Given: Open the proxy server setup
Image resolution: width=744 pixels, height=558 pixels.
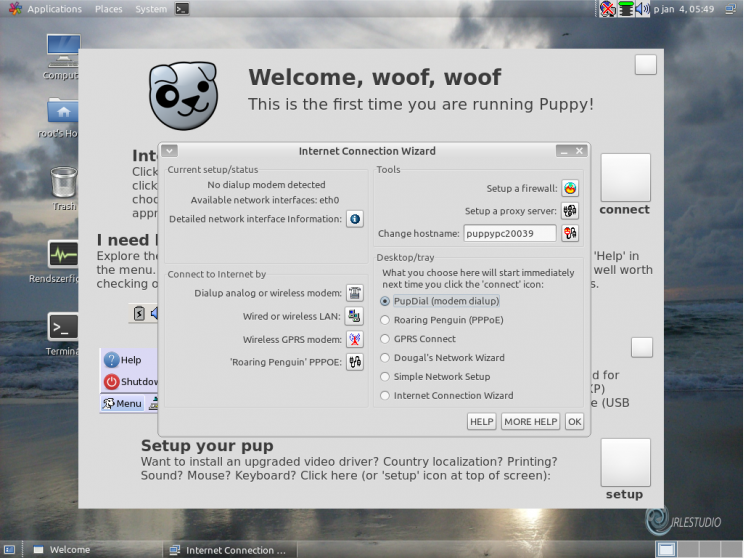Looking at the screenshot, I should pyautogui.click(x=570, y=211).
